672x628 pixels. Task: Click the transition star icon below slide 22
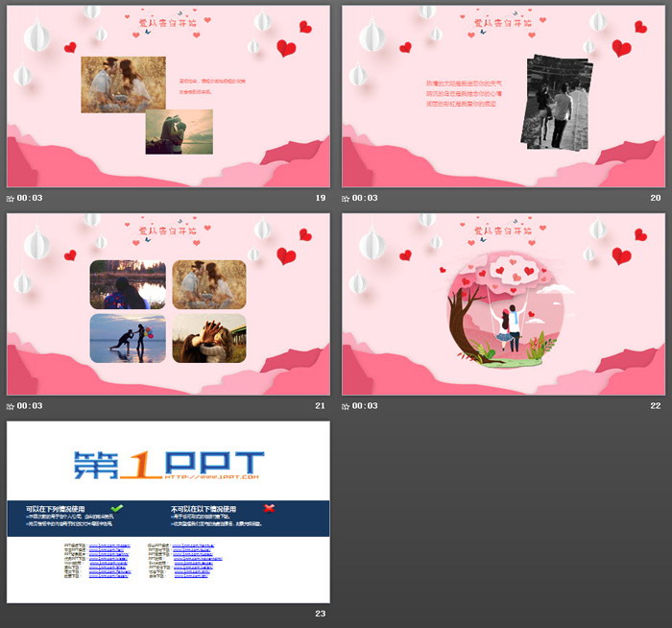click(346, 406)
